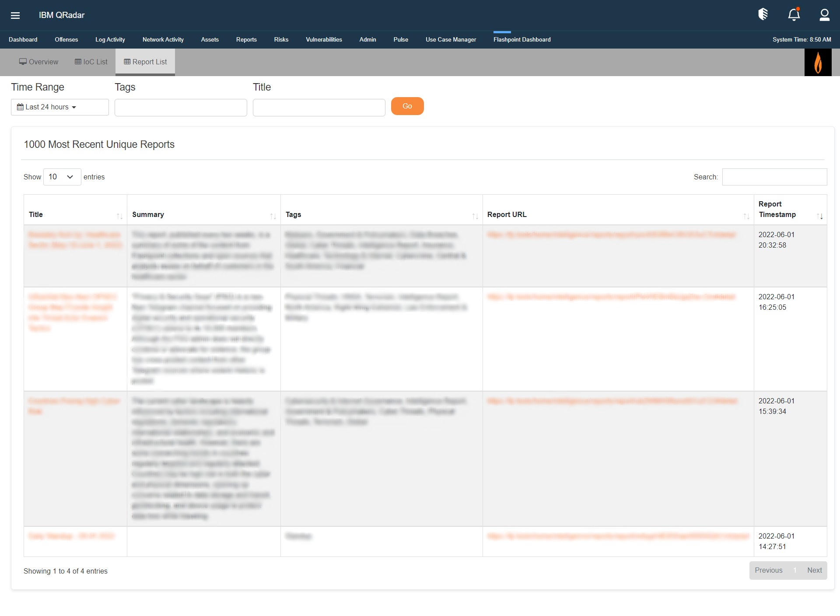This screenshot has height=616, width=840.
Task: Open the hamburger navigation menu
Action: coord(15,15)
